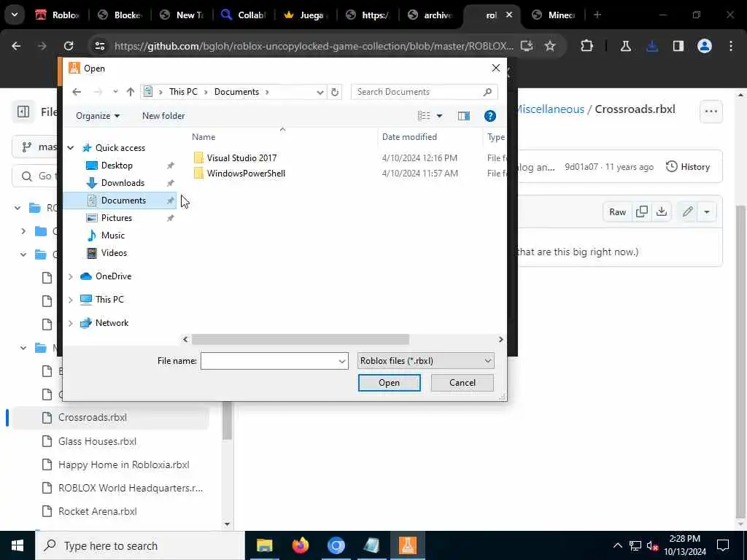747x560 pixels.
Task: Edit file pencil icon on GitHub
Action: (x=687, y=211)
